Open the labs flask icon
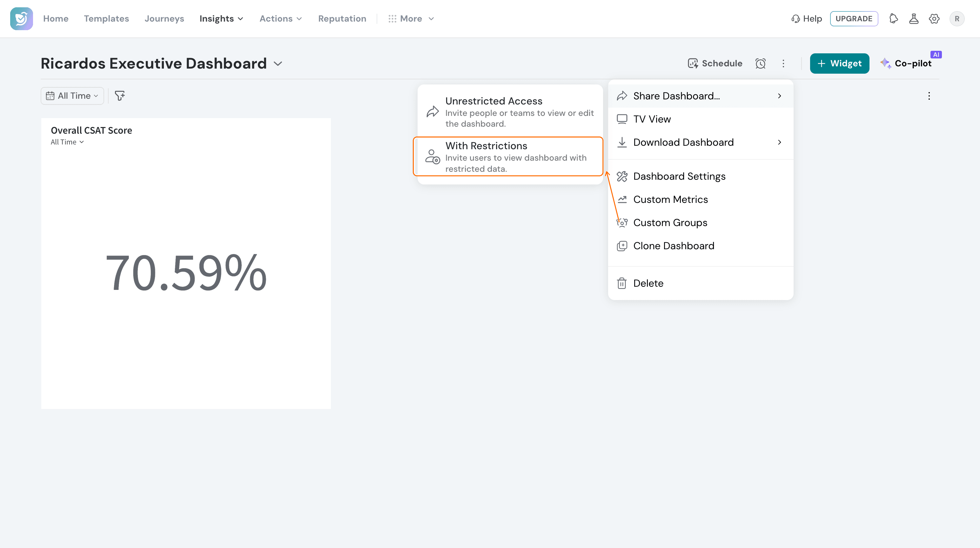This screenshot has width=980, height=548. pos(914,19)
